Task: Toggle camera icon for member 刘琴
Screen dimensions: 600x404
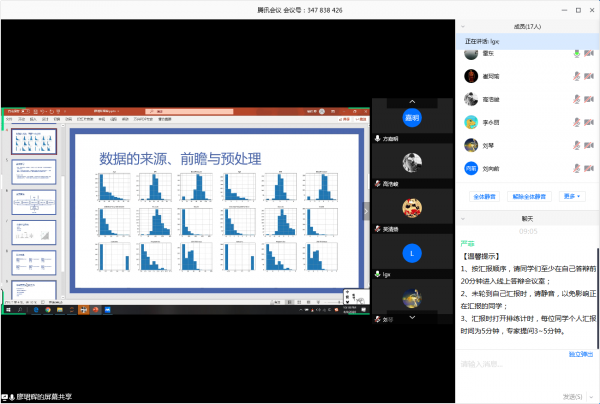Action: pyautogui.click(x=589, y=145)
